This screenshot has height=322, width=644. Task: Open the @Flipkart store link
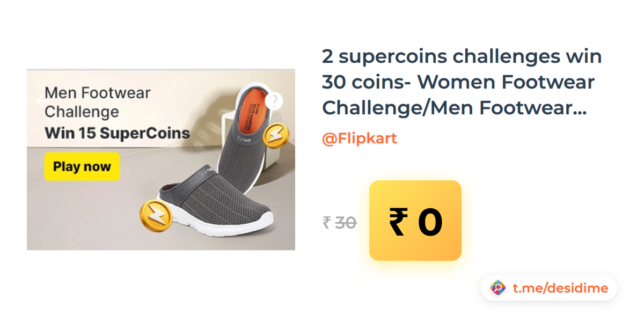360,138
